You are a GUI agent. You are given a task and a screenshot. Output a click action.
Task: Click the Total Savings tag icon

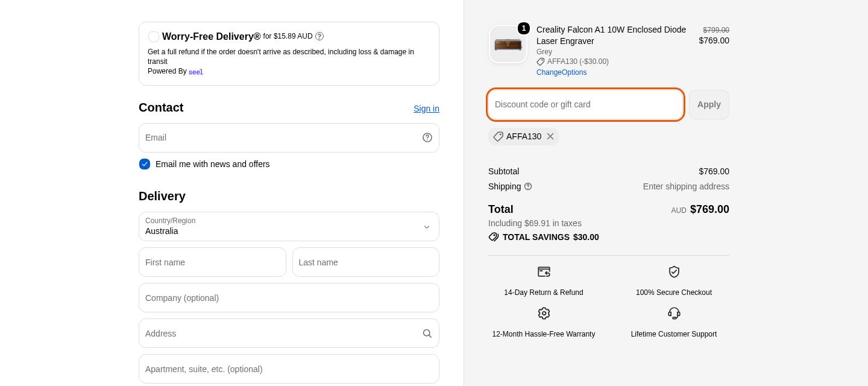point(494,237)
